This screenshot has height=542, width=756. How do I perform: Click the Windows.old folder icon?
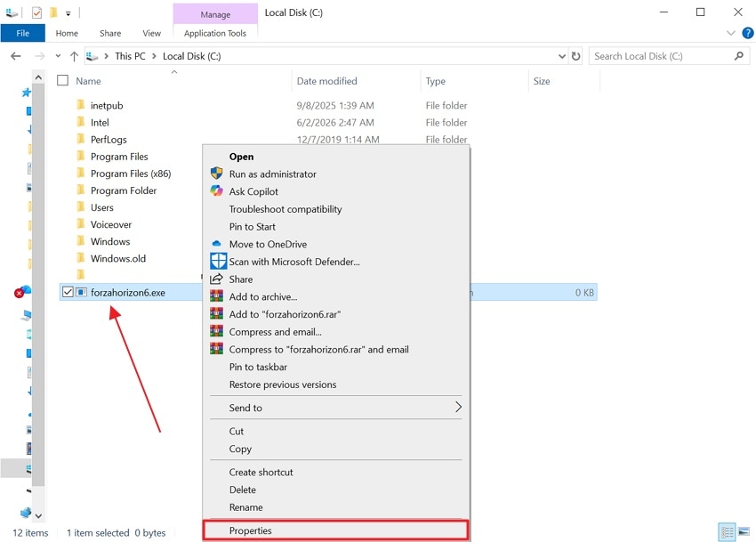[x=81, y=258]
